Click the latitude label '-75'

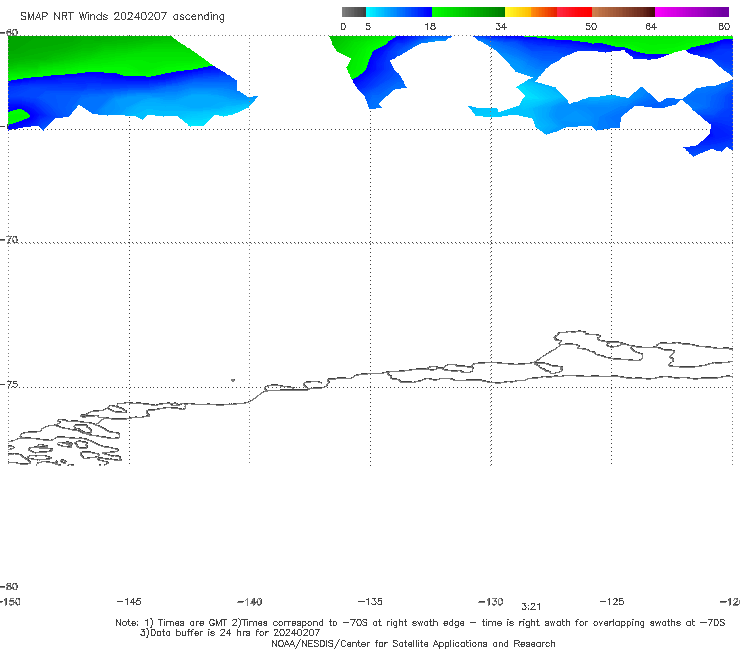tap(9, 384)
